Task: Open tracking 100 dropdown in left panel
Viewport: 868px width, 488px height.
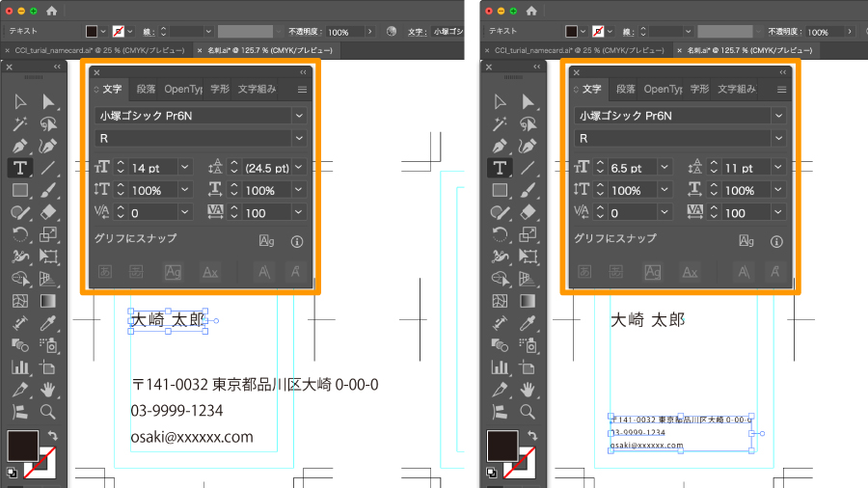Action: click(x=299, y=212)
